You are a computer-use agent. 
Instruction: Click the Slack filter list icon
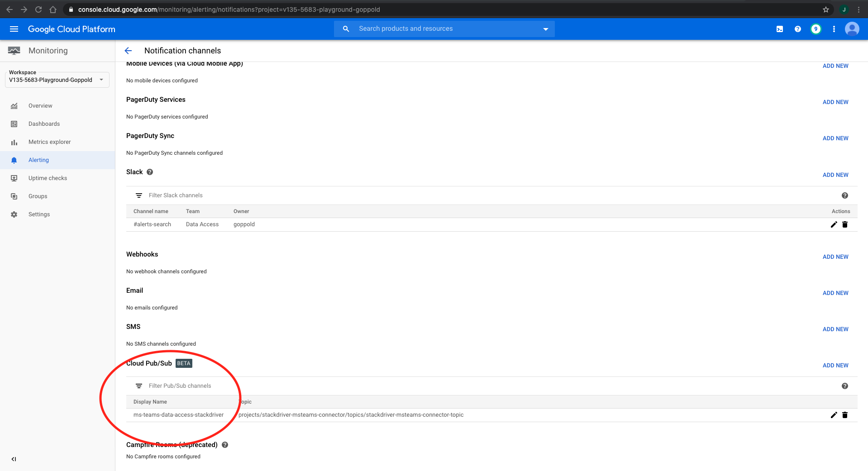[x=139, y=195]
